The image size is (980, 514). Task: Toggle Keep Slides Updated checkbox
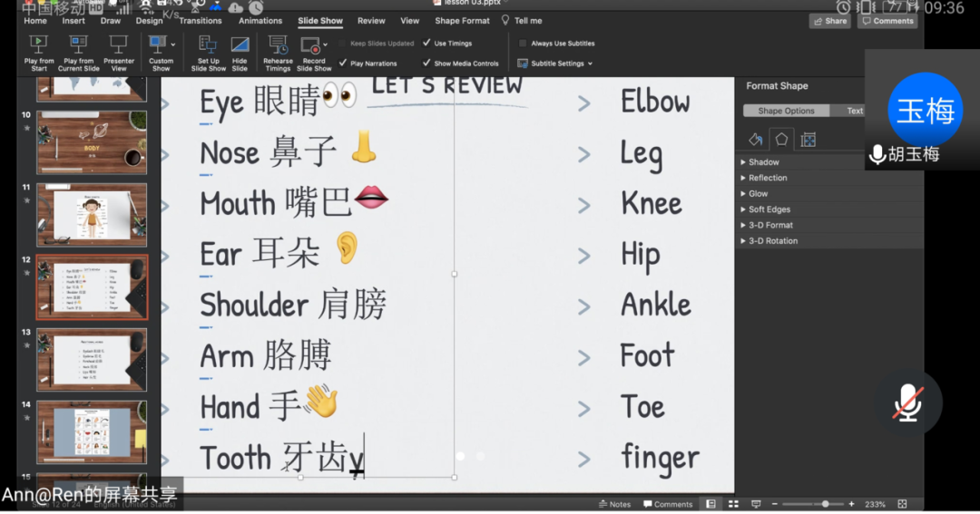tap(342, 44)
